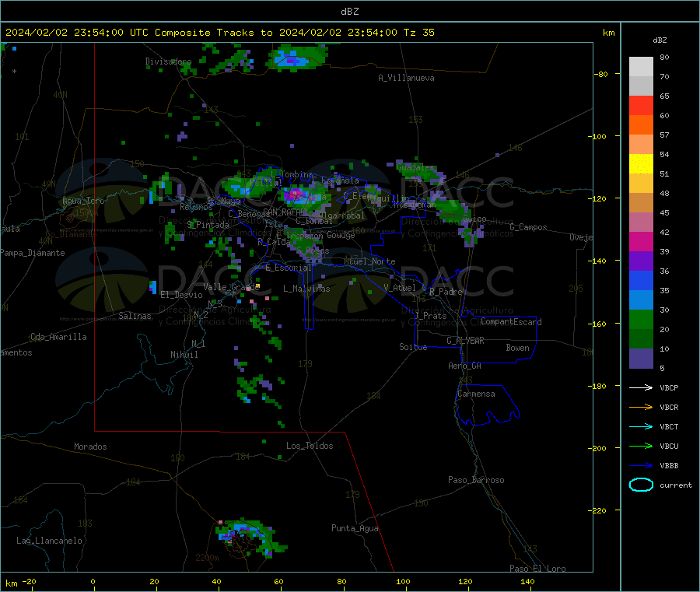Click the blue VBBB arrow legend icon
Image resolution: width=700 pixels, height=592 pixels.
641,465
